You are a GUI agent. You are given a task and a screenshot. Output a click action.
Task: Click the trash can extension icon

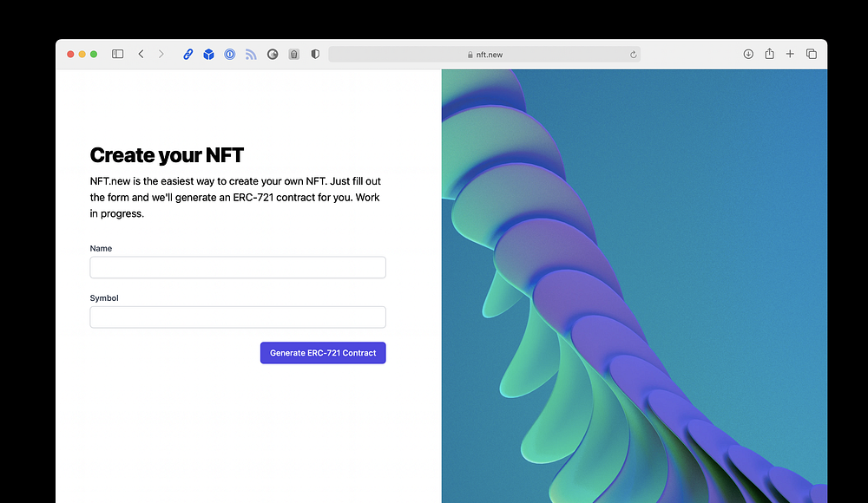(x=294, y=55)
